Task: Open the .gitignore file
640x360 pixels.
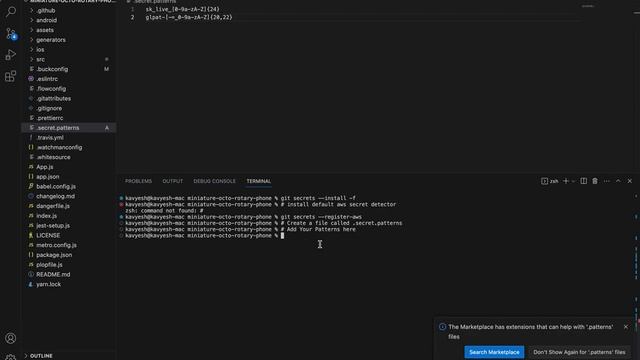Action: click(x=69, y=108)
